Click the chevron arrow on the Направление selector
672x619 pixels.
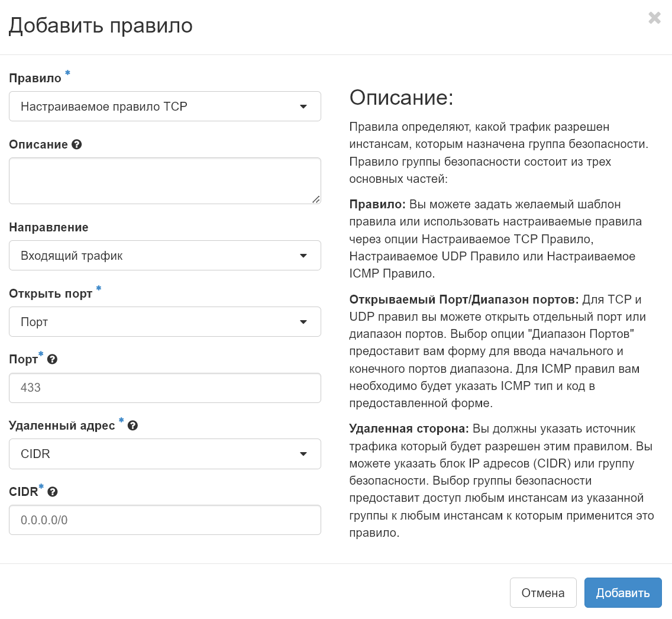(304, 256)
